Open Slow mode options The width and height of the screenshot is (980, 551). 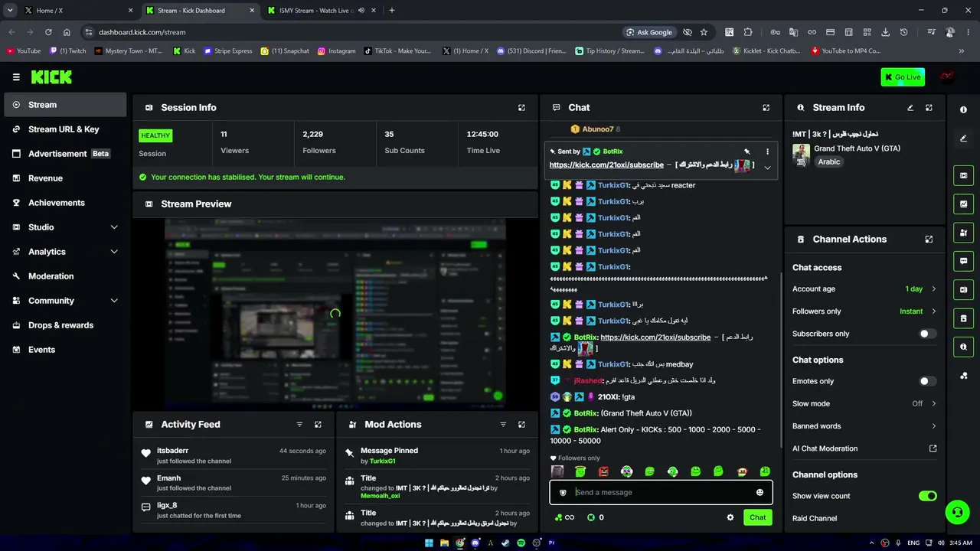pos(864,403)
